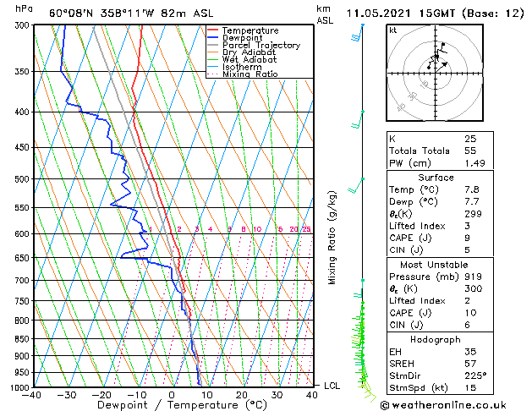Viewport: 532px width, 411px height.
Task: Click the wind barb at 500 hPa
Action: (356, 185)
